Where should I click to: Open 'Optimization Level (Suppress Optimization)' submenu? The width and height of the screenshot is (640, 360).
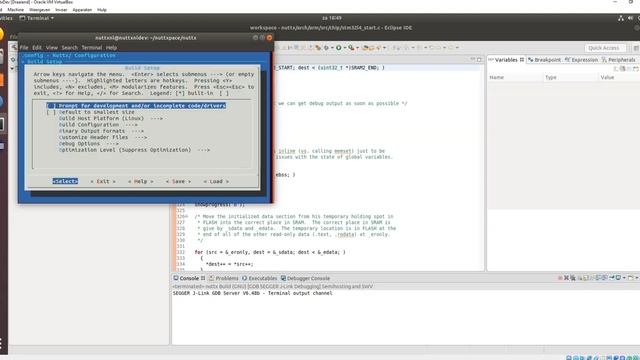134,150
